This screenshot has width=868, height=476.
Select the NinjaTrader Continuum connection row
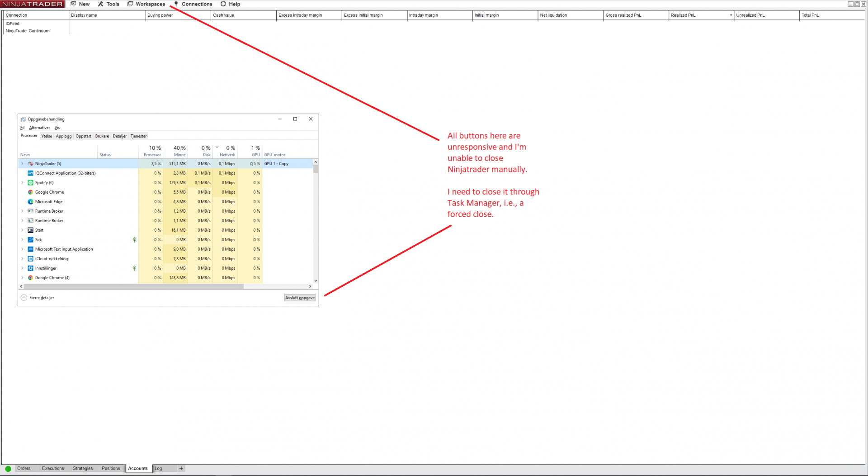pos(36,31)
